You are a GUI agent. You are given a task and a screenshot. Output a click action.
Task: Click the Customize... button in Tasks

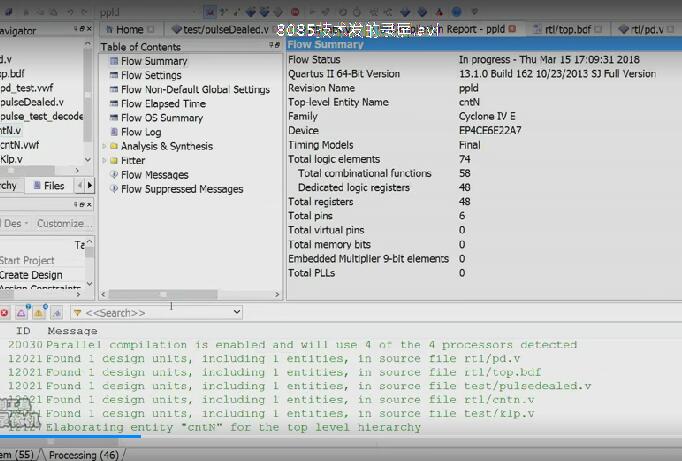pos(65,224)
